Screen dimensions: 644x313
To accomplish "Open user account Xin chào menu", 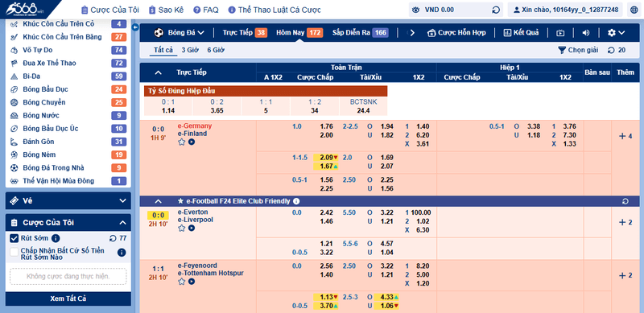I will [565, 10].
